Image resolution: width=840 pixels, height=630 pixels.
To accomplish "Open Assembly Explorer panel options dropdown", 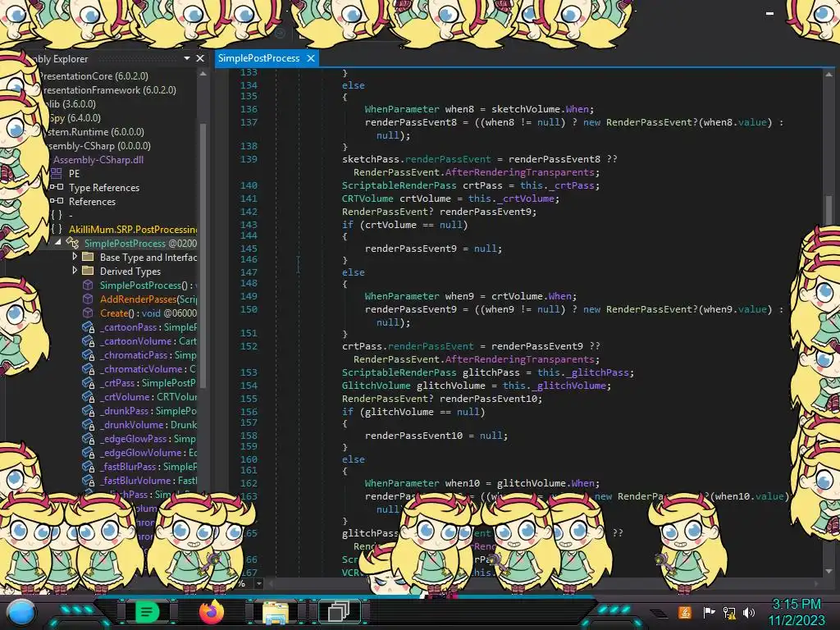I will click(x=186, y=58).
